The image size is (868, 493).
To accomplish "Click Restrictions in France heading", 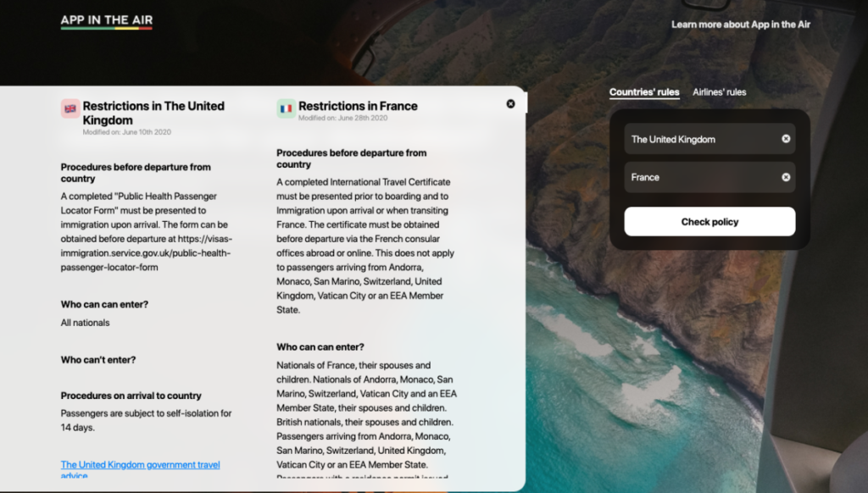I will 358,106.
